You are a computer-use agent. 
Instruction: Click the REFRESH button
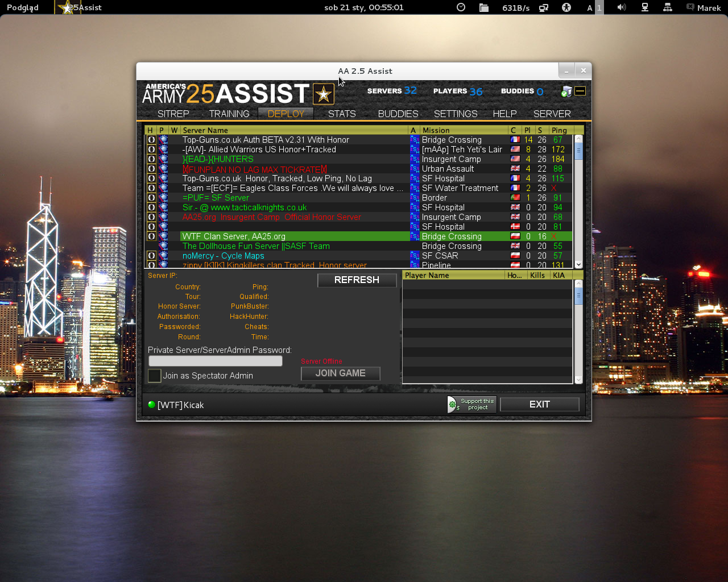(x=357, y=280)
